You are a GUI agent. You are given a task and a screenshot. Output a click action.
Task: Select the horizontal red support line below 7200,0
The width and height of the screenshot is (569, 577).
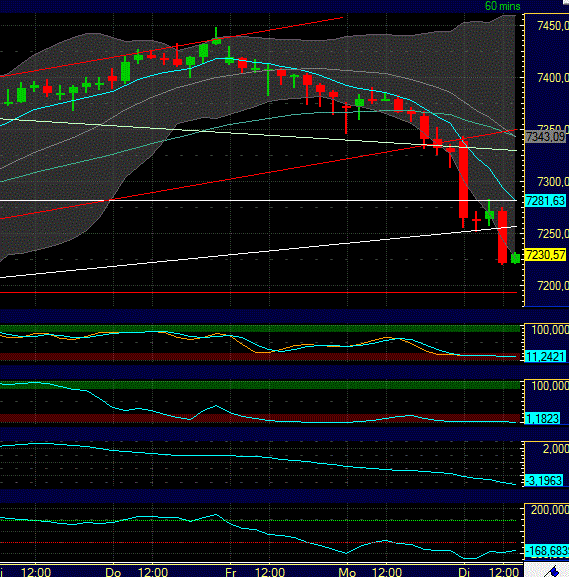coord(258,293)
